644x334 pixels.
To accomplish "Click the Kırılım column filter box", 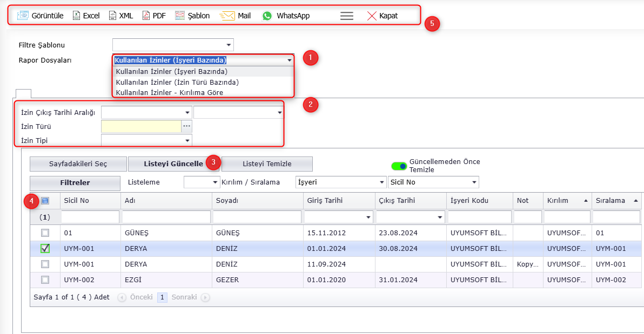I will [567, 217].
